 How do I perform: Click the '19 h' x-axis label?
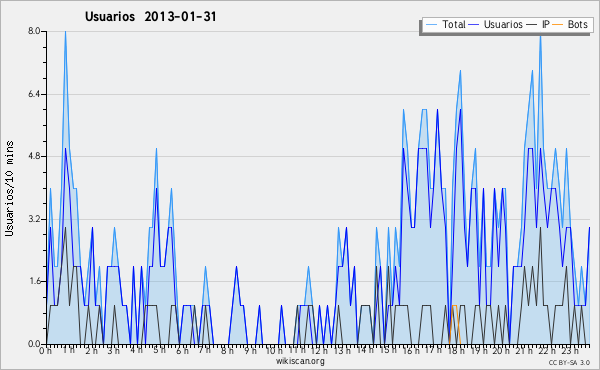click(478, 351)
